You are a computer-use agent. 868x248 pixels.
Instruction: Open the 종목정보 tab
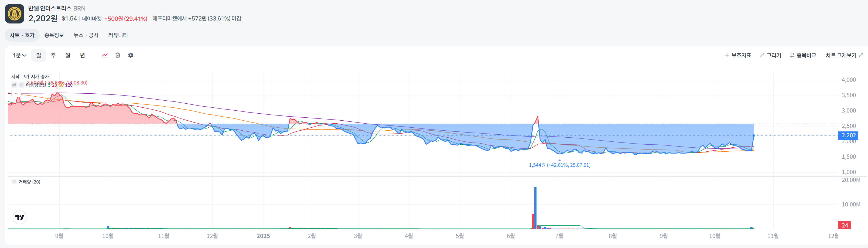[x=54, y=35]
